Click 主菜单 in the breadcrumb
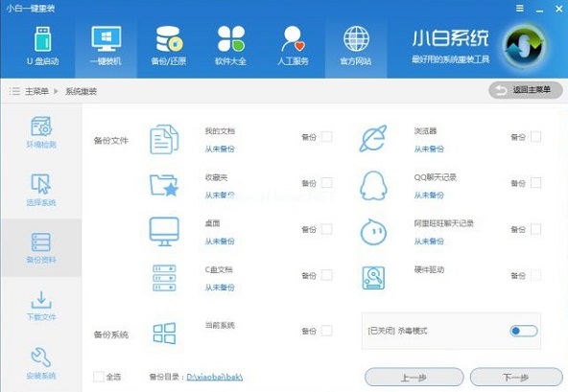Viewport: 568px width, 392px height. (x=36, y=91)
